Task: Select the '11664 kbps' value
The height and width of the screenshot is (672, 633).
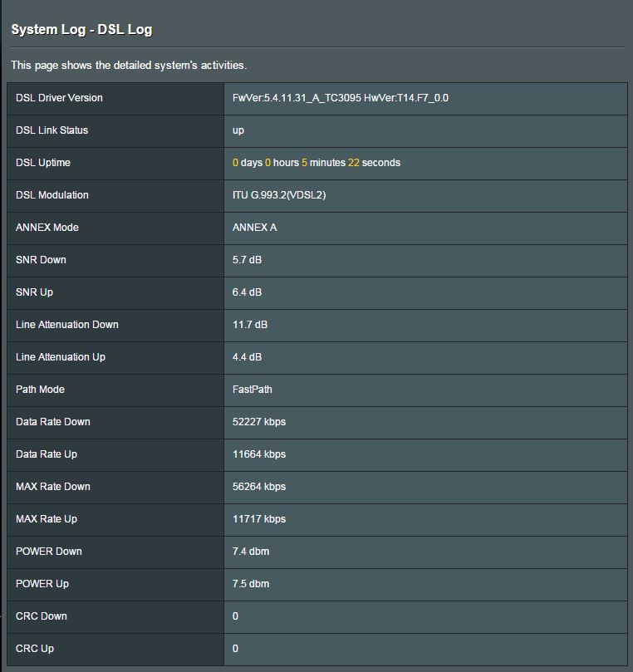Action: tap(259, 454)
